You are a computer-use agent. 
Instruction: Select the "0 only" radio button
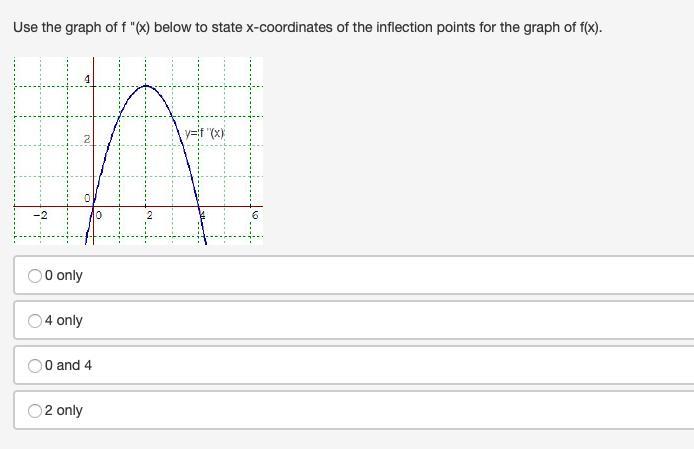click(x=35, y=276)
